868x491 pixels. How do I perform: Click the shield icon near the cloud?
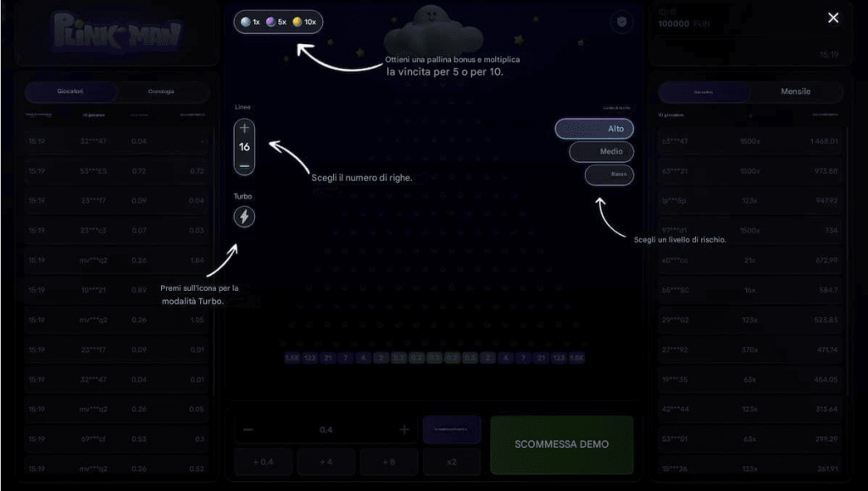tap(621, 23)
